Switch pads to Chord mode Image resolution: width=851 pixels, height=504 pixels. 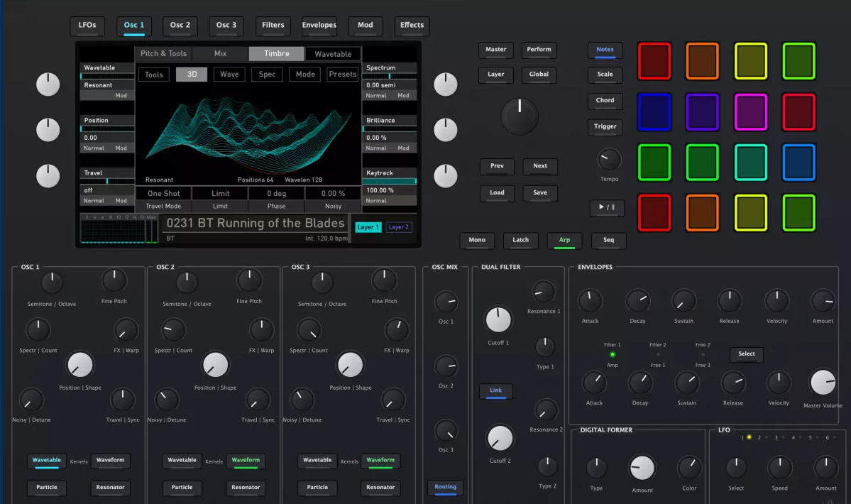point(605,101)
